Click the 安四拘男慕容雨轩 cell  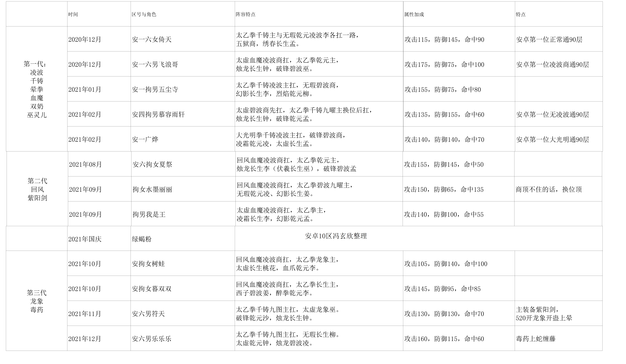click(183, 114)
